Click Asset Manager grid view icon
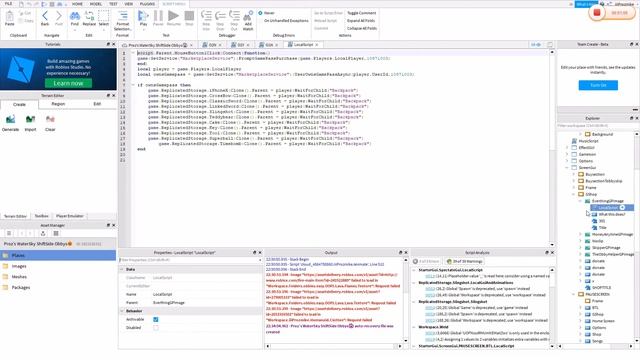 coord(56,233)
